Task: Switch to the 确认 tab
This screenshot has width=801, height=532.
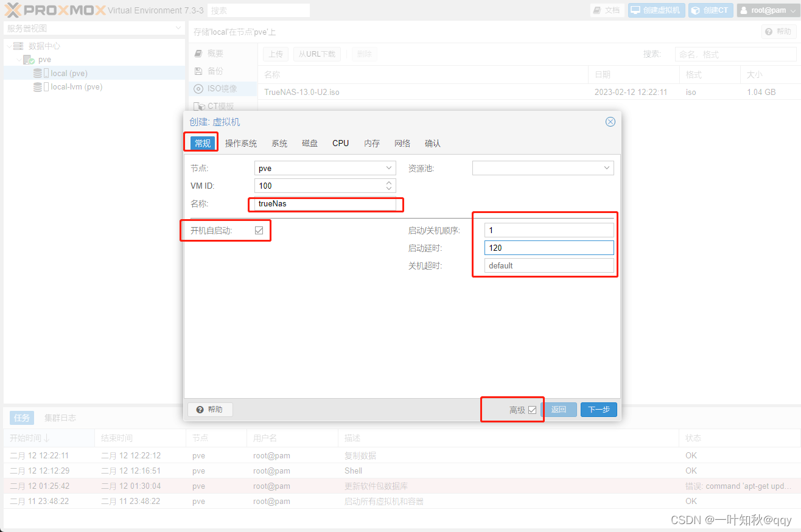Action: [x=433, y=143]
